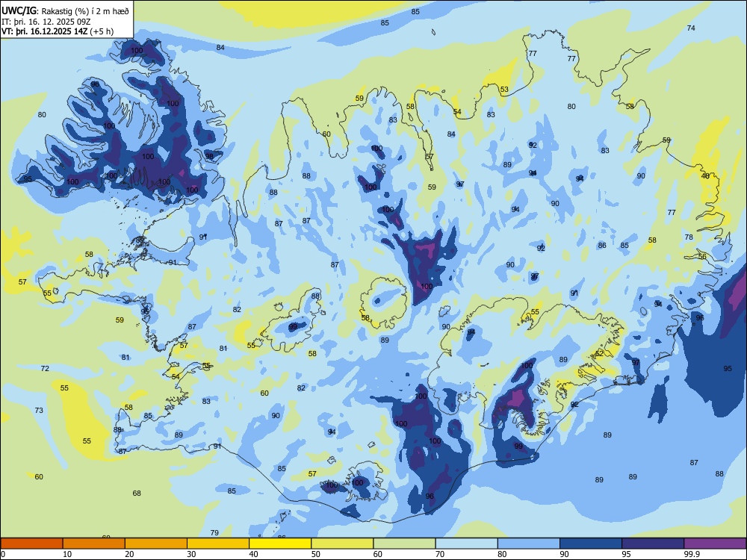Click the humidity value '79' on the map
Image resolution: width=747 pixels, height=560 pixels.
(x=214, y=533)
